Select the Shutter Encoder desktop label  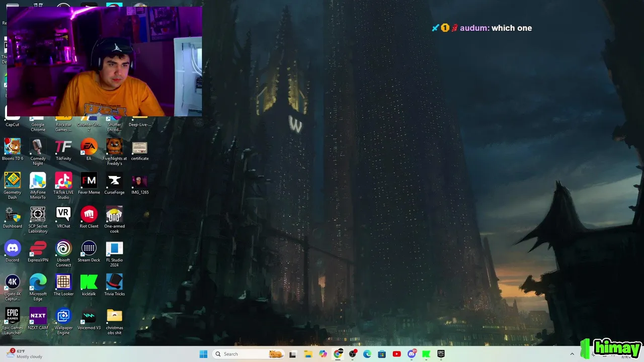tap(114, 127)
